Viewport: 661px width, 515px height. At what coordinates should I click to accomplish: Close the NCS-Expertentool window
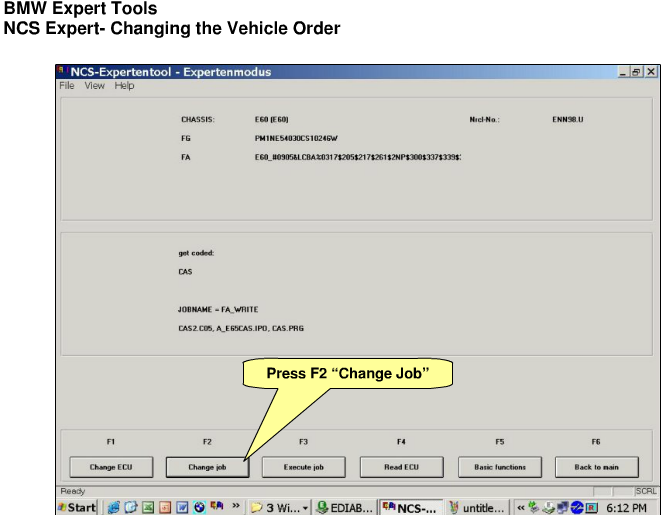click(651, 72)
